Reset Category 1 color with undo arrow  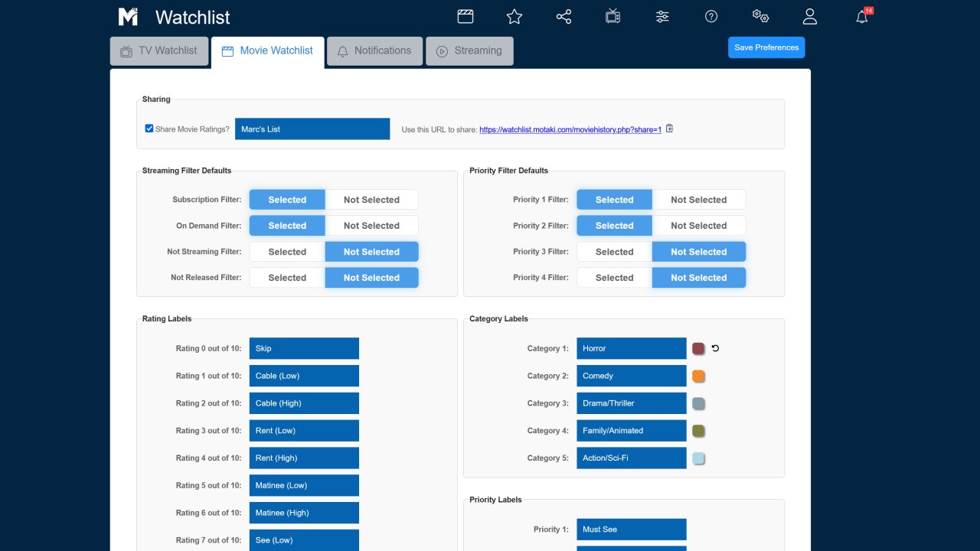pyautogui.click(x=715, y=348)
